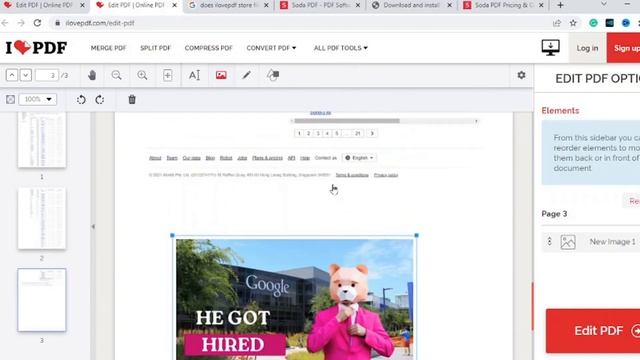Open the 100% zoom dropdown
The image size is (640, 360).
[38, 99]
